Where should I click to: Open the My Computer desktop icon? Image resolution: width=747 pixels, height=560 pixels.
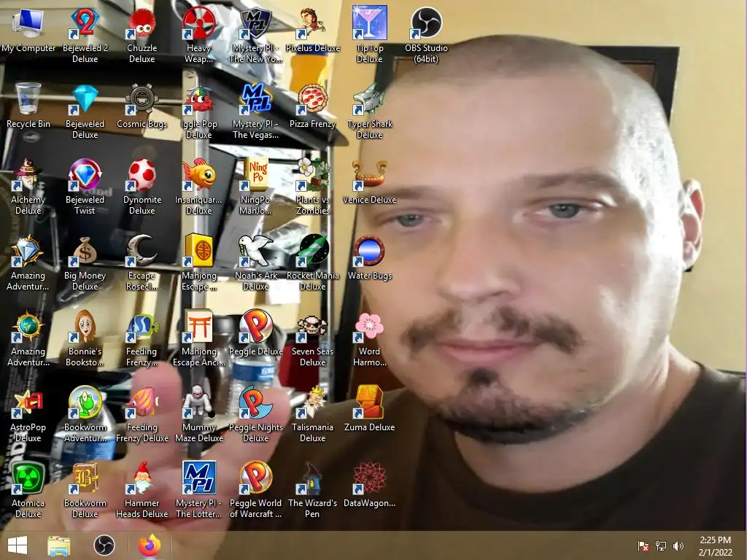pyautogui.click(x=28, y=31)
